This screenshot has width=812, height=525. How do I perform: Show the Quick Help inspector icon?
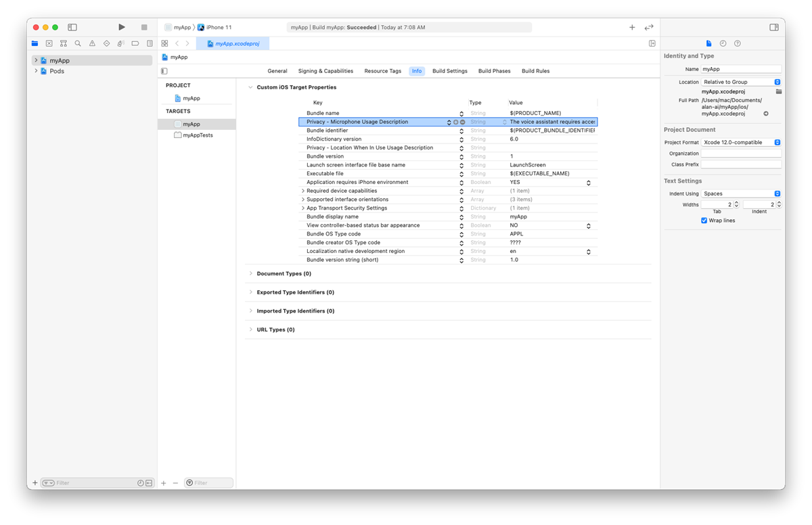[x=737, y=43]
